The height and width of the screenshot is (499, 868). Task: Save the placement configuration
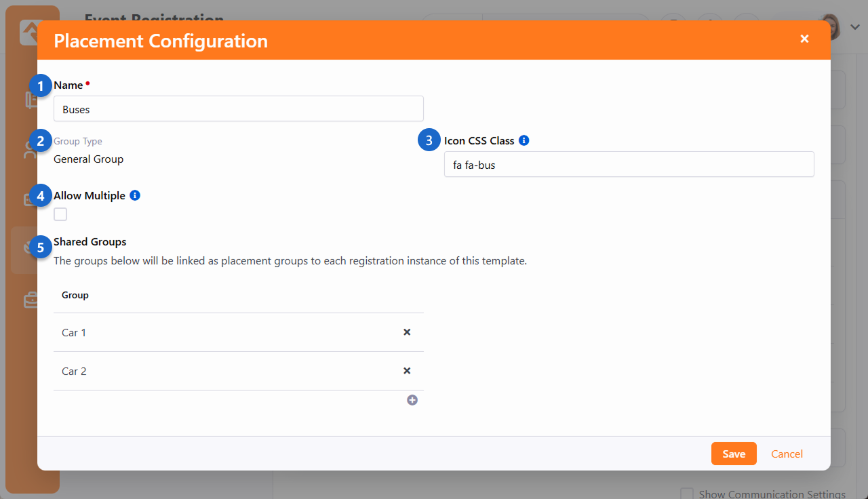(734, 454)
